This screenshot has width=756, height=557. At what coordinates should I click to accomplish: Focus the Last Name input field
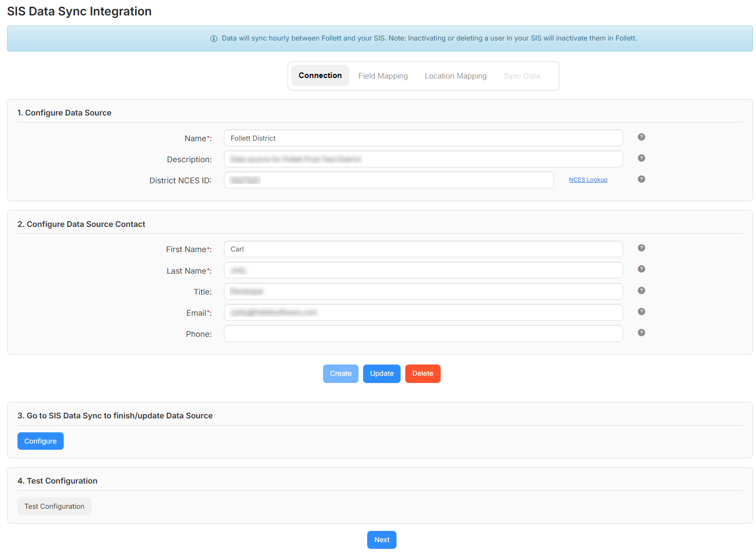point(423,270)
